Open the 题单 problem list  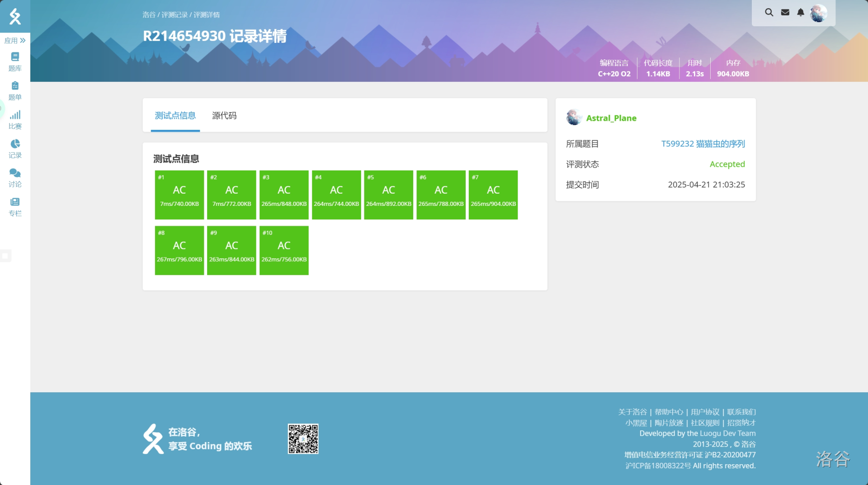15,90
